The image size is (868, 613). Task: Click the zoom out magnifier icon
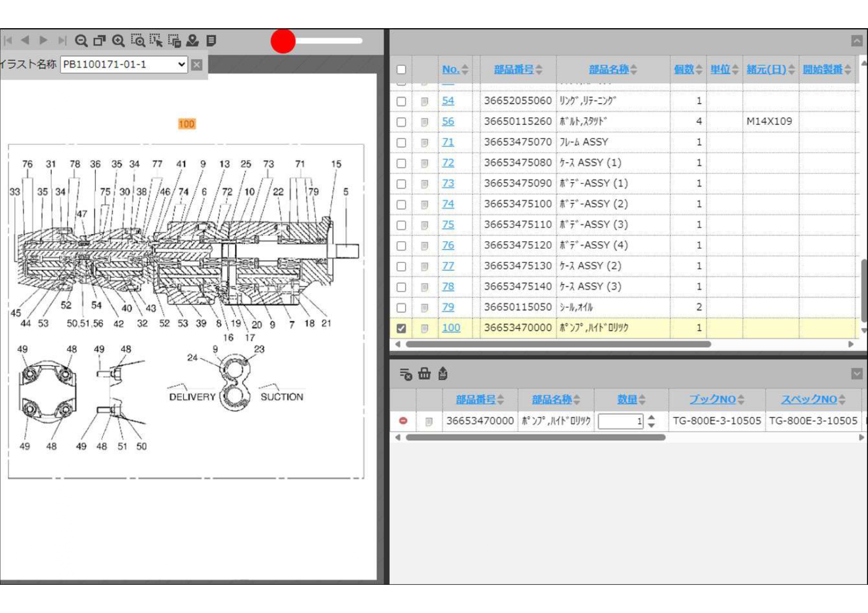point(81,41)
